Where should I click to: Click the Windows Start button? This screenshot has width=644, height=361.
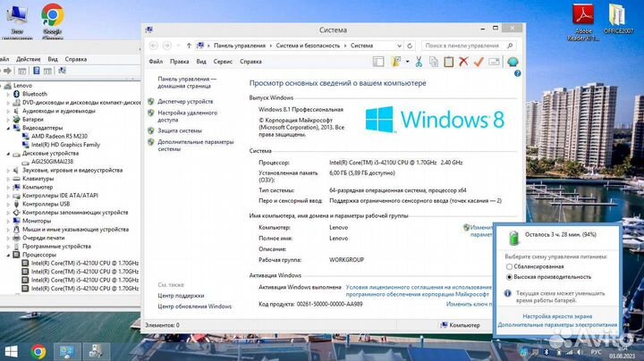11,352
